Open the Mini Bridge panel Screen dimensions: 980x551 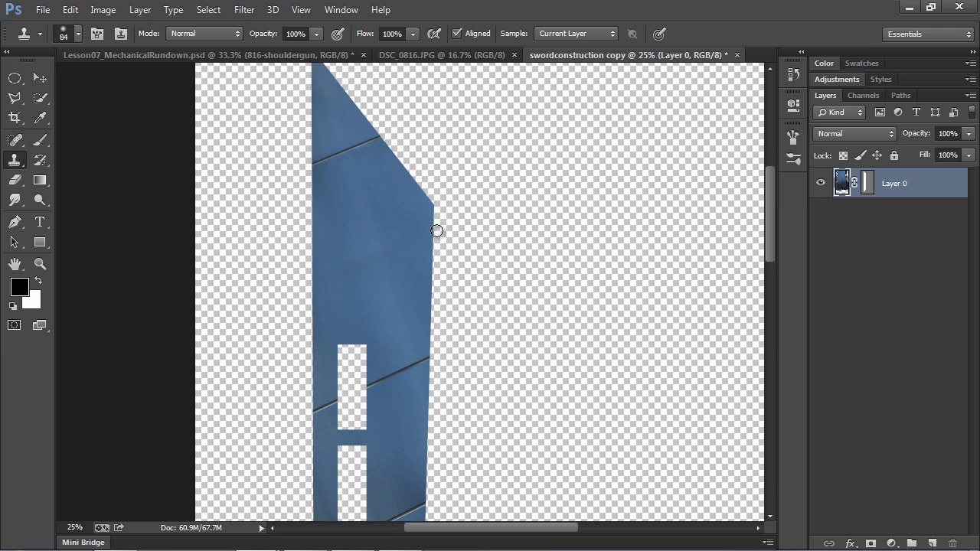pos(83,543)
